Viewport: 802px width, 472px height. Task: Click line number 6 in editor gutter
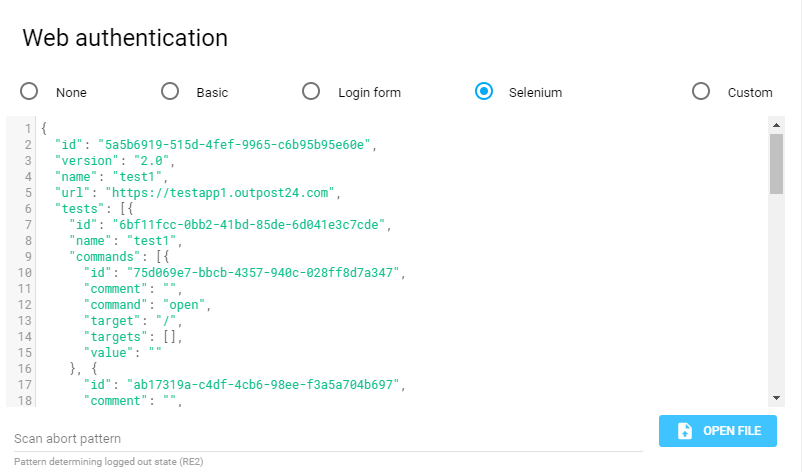(x=28, y=208)
